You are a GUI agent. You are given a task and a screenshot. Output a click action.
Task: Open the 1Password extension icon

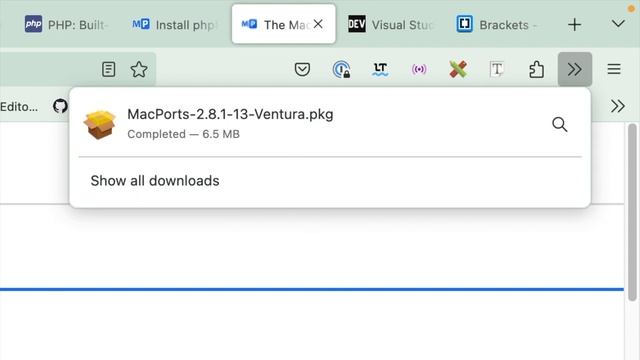[341, 69]
